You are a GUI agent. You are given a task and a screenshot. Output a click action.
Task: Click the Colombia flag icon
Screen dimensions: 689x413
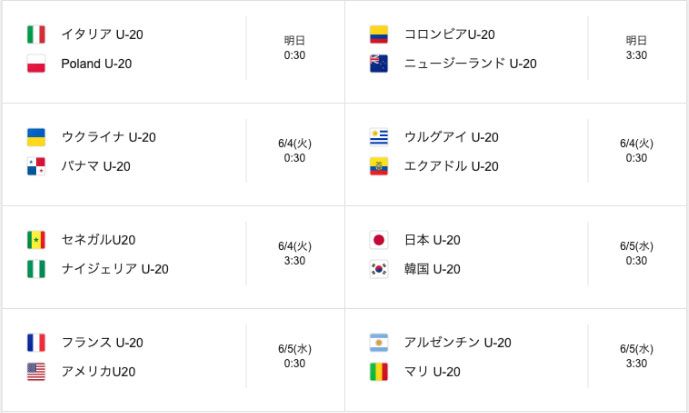coord(378,34)
